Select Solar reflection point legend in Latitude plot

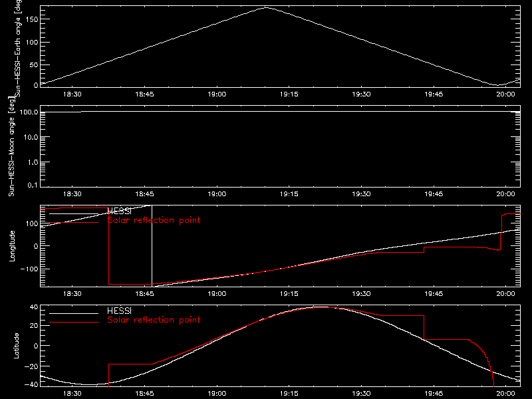154,320
